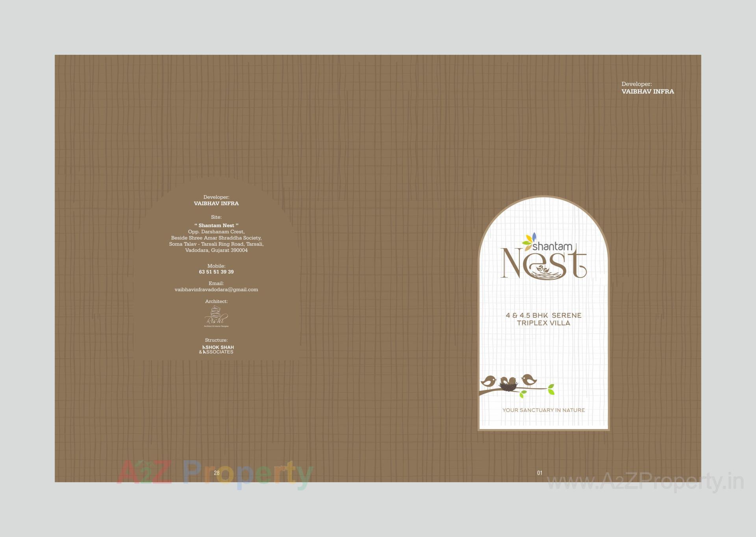Click page number 01 at bottom
The height and width of the screenshot is (537, 756).
coord(540,473)
